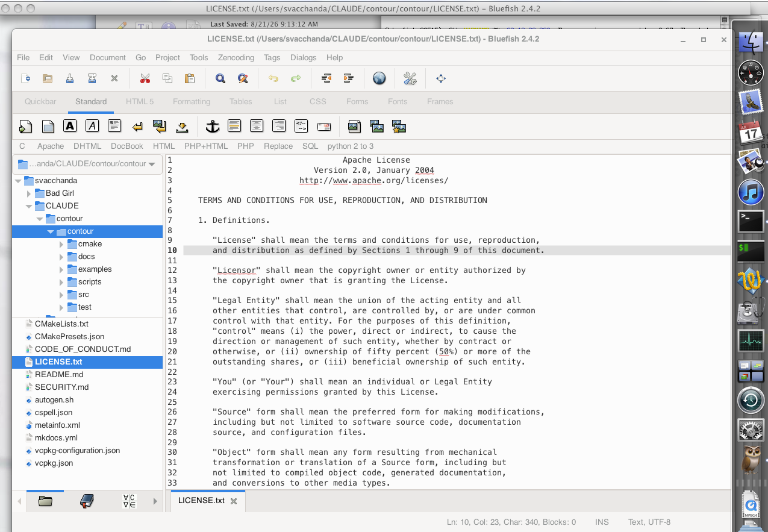Screen dimensions: 768x532
Task: Click the Multi thumbnail star icon
Action: [x=399, y=127]
